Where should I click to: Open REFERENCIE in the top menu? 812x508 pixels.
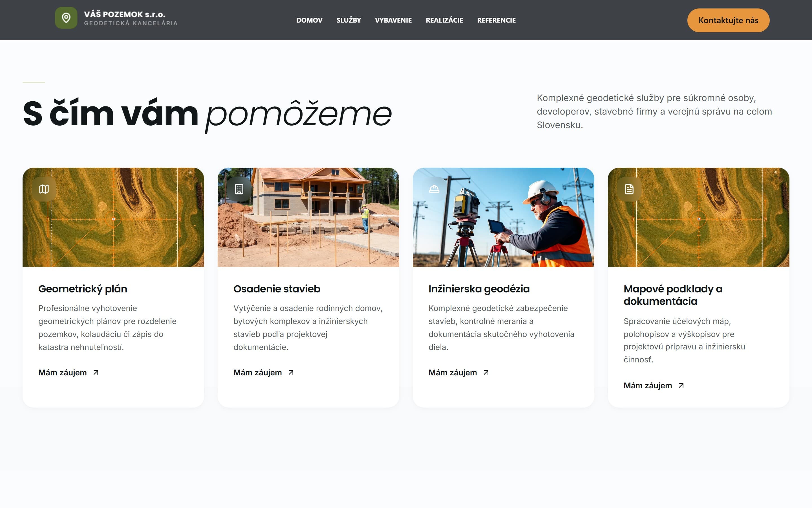pos(496,20)
